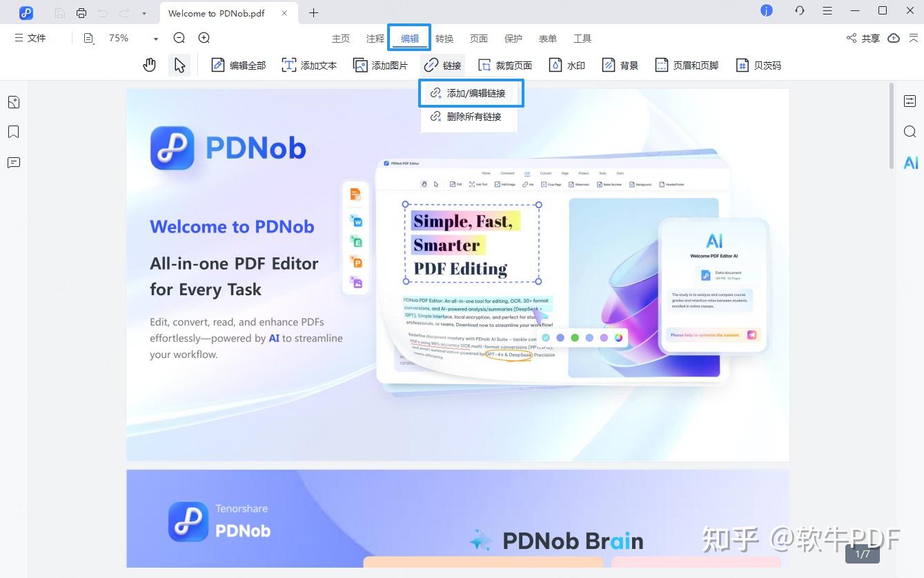Click the 'All-in-one PDF Editor' heading text
924x578 pixels.
tap(234, 263)
